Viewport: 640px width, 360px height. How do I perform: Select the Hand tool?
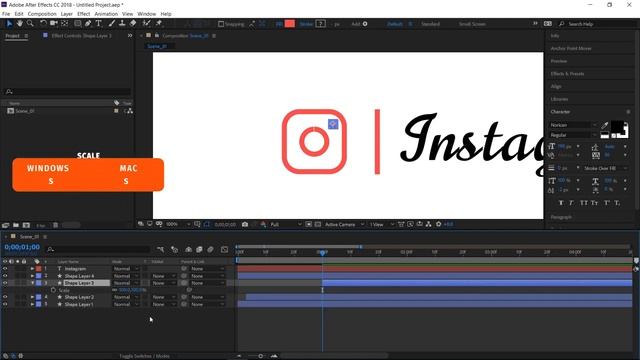click(x=20, y=24)
